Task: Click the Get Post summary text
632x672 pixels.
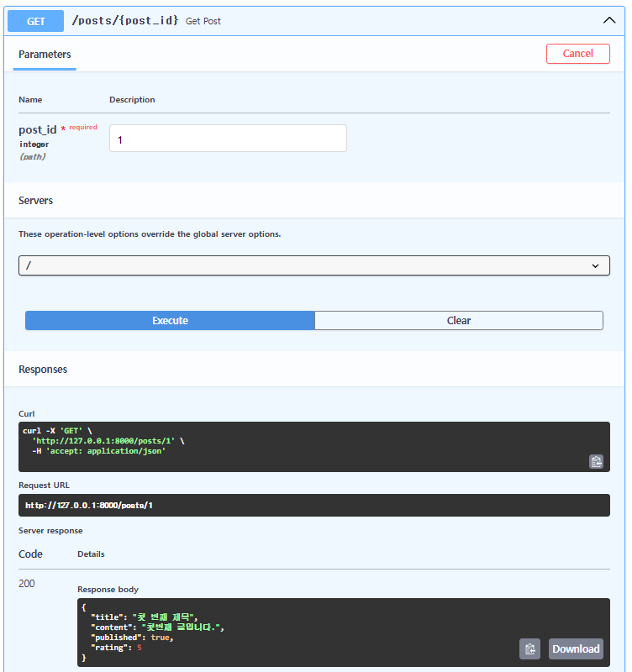Action: tap(203, 21)
